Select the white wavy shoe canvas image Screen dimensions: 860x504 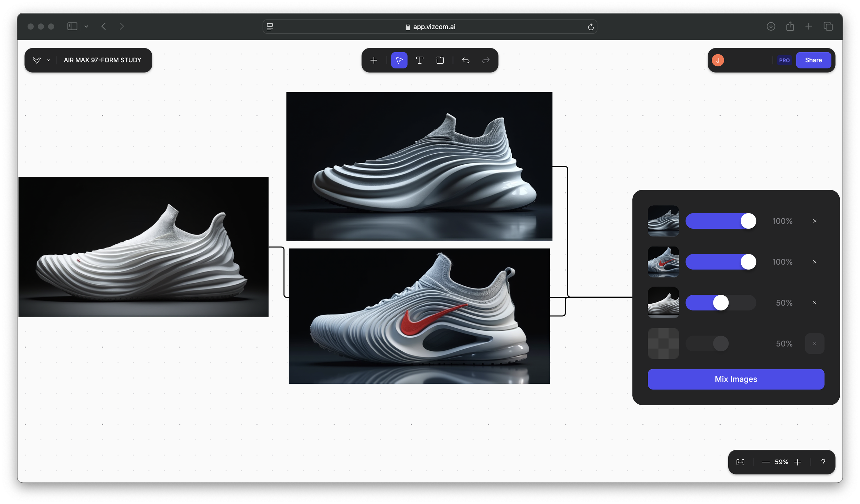click(x=143, y=247)
